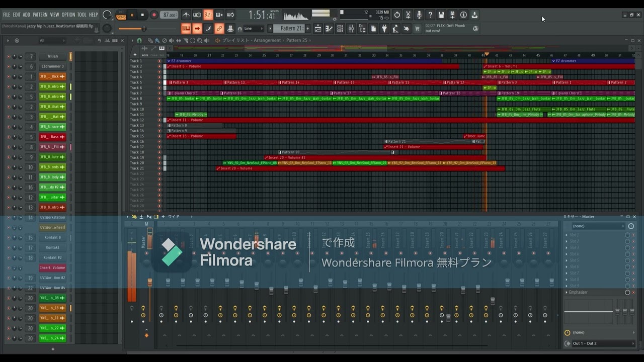Screen dimensions: 644x362
Task: Select the UVIWorkstation channel
Action: 53,217
